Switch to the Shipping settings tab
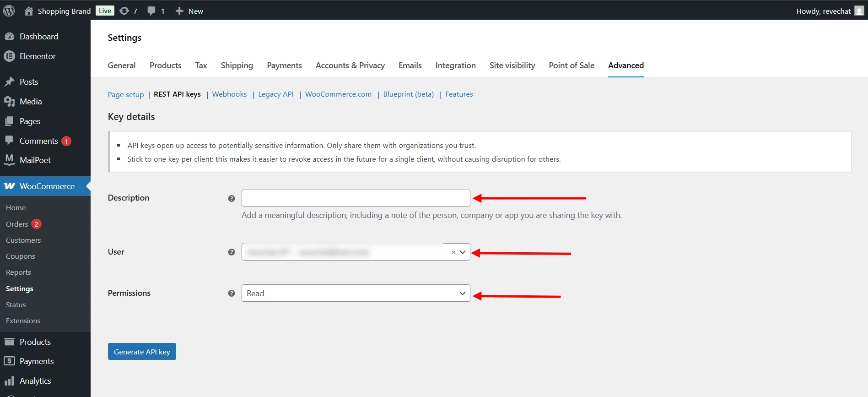868x397 pixels. tap(237, 65)
